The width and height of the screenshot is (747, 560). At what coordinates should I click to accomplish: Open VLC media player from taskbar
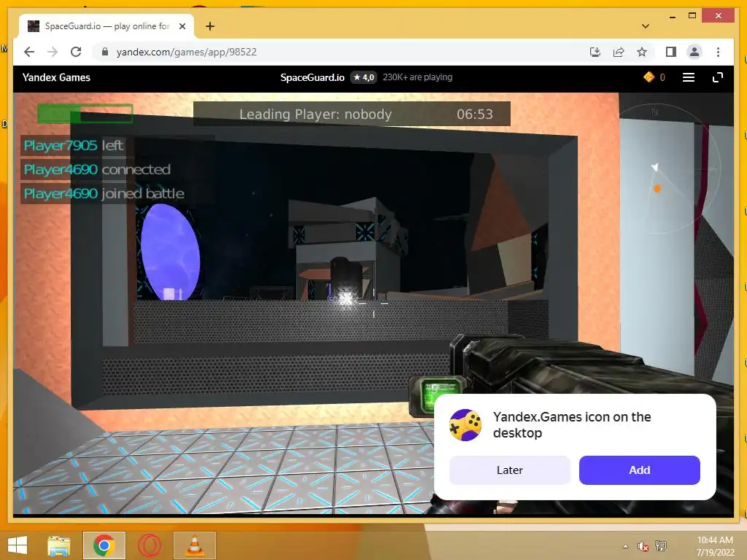194,545
